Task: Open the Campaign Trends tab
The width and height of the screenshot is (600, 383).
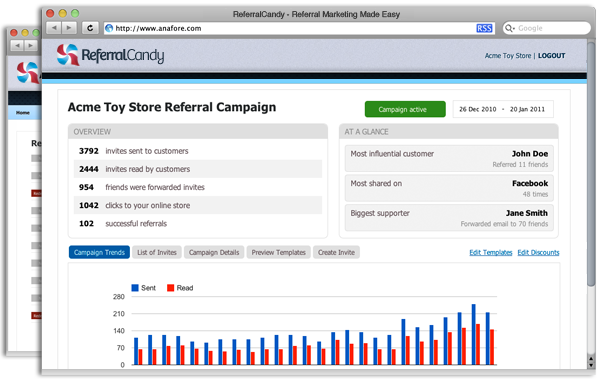Action: (x=99, y=253)
